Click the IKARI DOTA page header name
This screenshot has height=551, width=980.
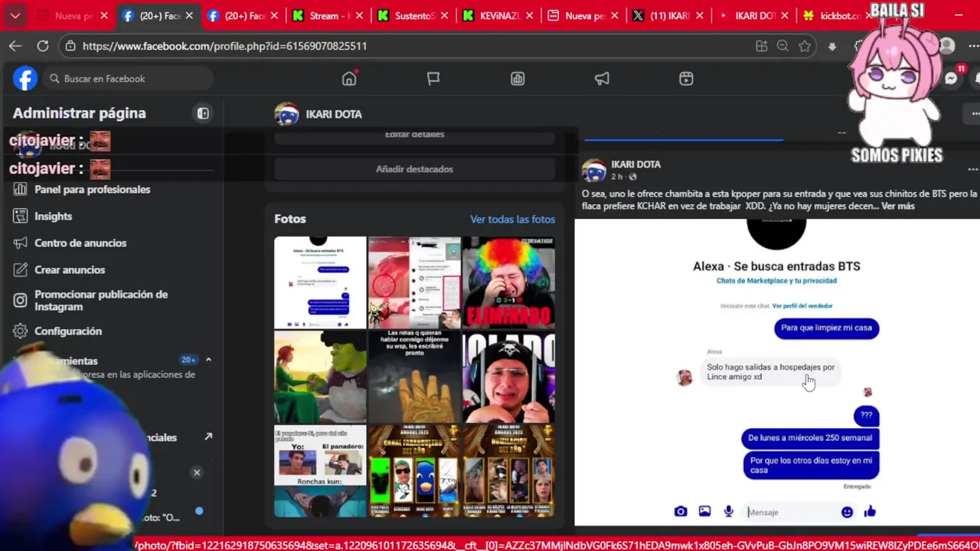point(334,114)
